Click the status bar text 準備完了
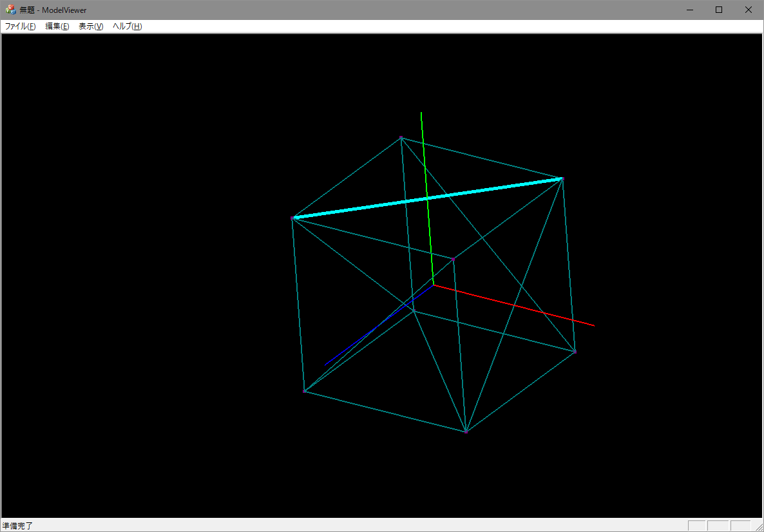Screen dimensions: 764x532 [x=17, y=526]
